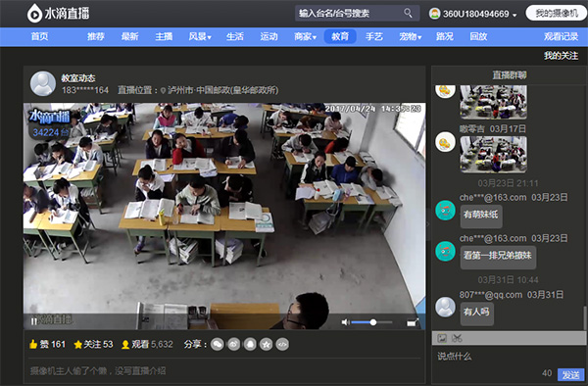Open 03月17日 classroom thumbnail in chat

click(x=493, y=154)
